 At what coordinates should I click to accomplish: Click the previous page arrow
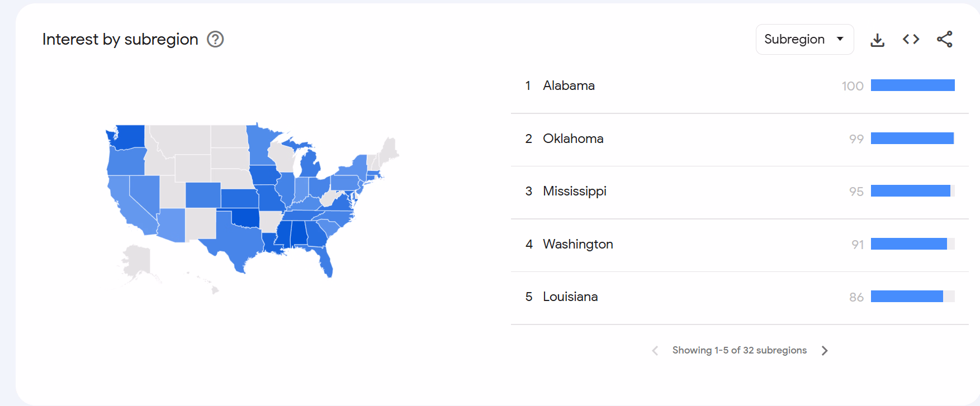click(655, 350)
